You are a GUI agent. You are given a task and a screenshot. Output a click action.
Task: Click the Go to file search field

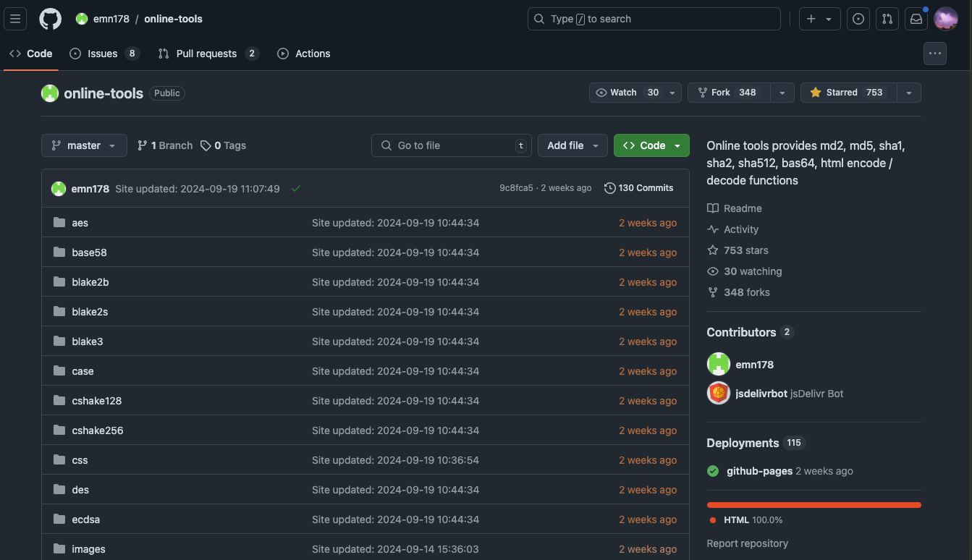click(452, 145)
